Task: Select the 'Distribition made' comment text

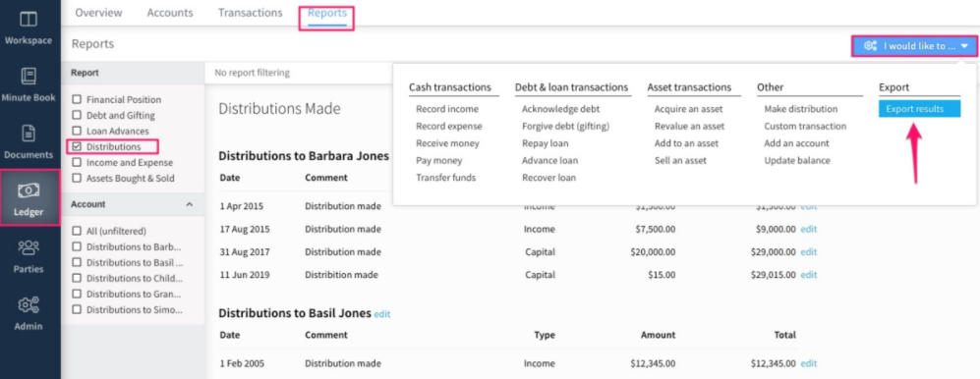Action: (341, 275)
